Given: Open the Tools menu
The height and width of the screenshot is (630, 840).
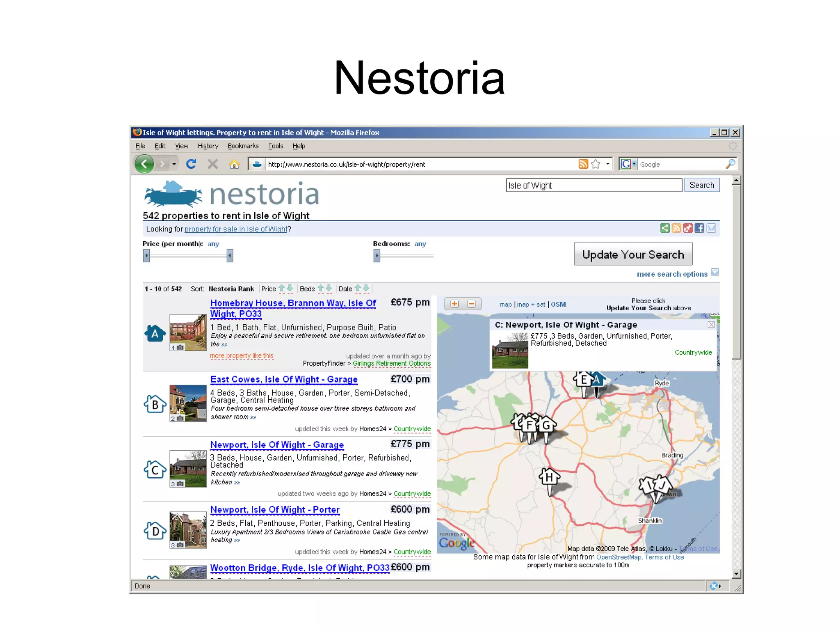Looking at the screenshot, I should [x=276, y=146].
